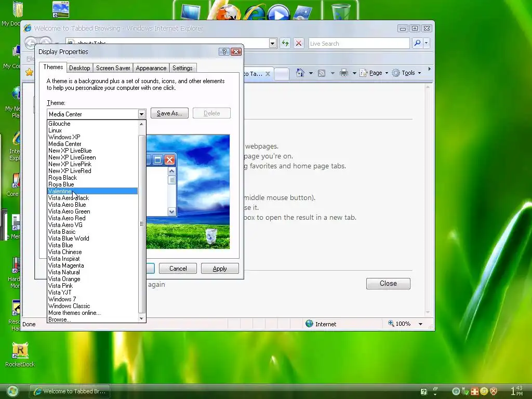This screenshot has width=532, height=399.
Task: Select the Themes tab
Action: pyautogui.click(x=53, y=67)
